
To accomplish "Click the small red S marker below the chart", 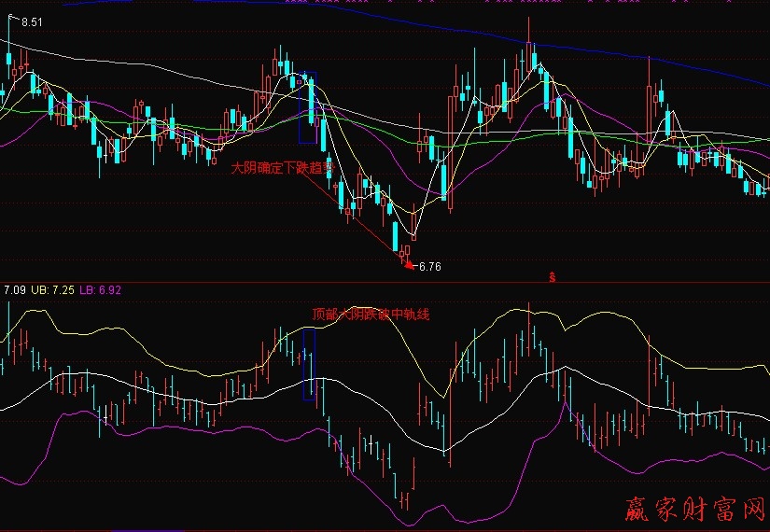I will tap(553, 276).
